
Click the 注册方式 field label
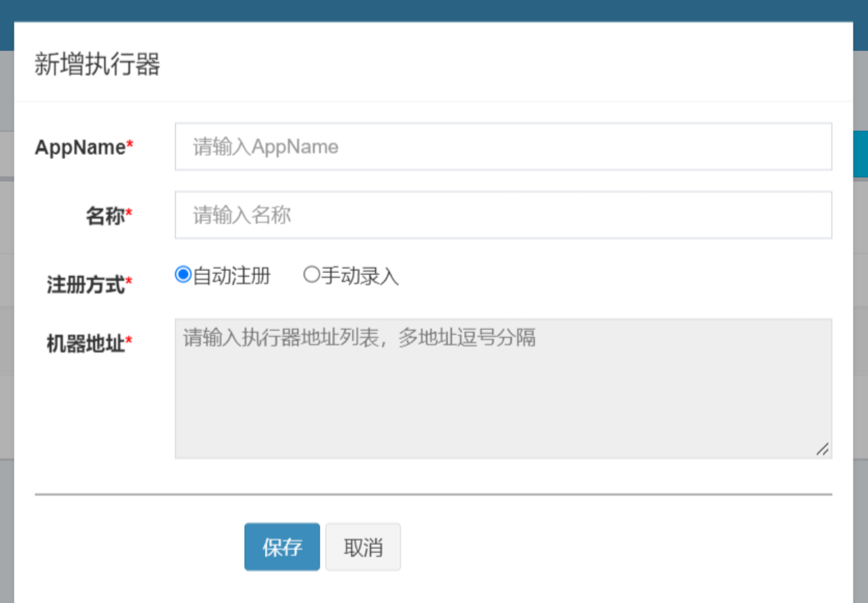[86, 284]
